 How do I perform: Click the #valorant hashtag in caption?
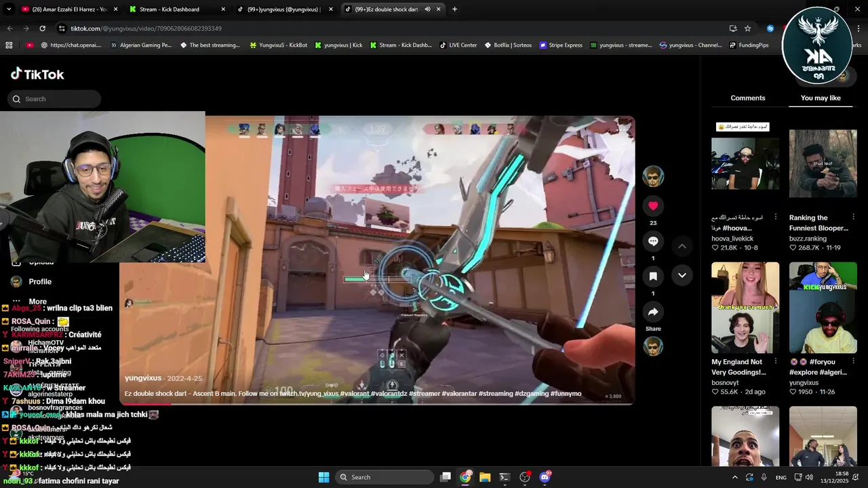point(355,394)
